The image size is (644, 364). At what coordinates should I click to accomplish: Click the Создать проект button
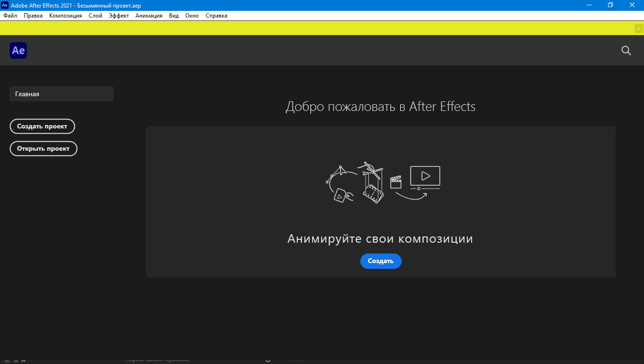42,127
